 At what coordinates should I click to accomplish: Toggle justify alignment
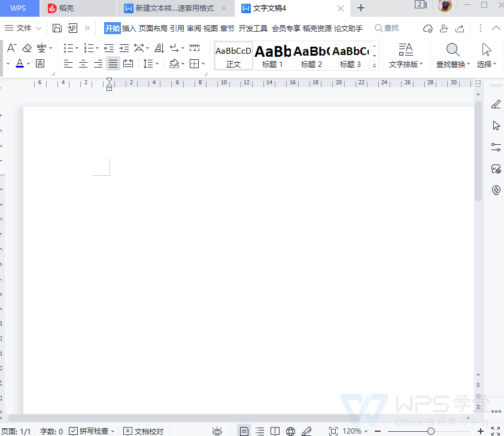coord(113,63)
